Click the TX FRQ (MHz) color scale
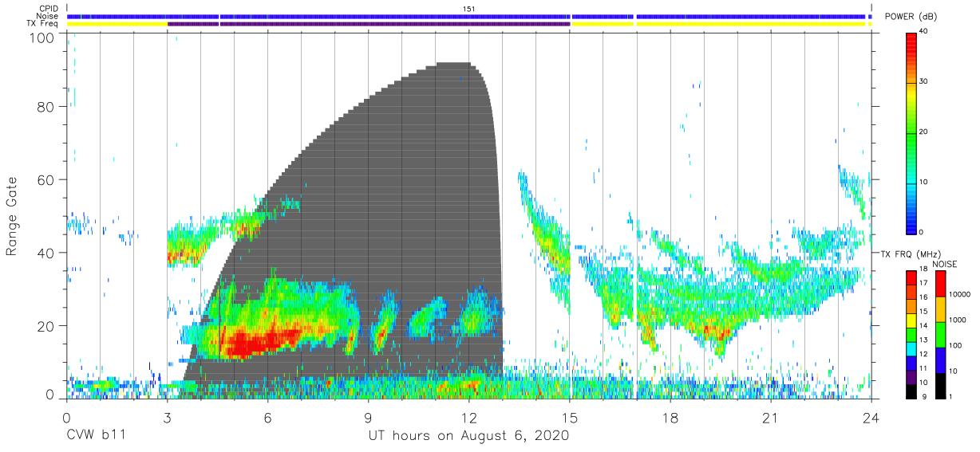 [x=911, y=333]
